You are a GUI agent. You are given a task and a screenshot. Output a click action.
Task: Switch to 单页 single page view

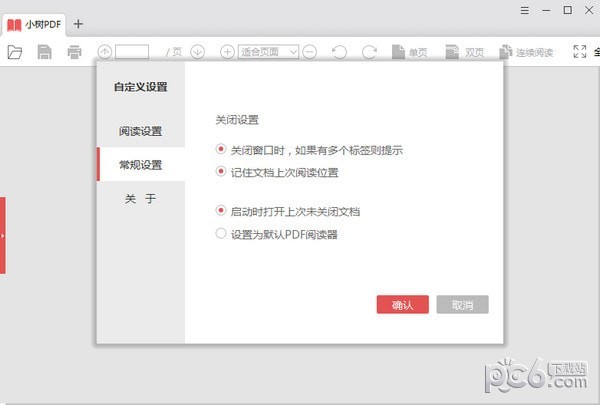409,52
